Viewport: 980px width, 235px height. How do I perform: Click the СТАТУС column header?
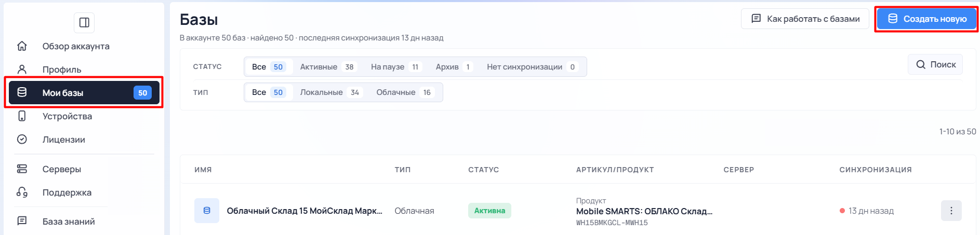(x=484, y=170)
